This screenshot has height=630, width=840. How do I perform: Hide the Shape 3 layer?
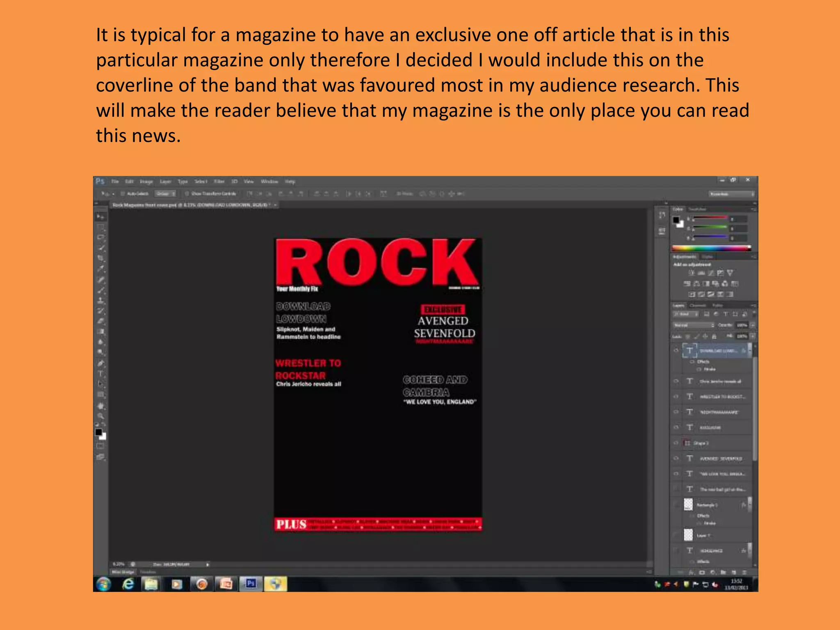[676, 443]
